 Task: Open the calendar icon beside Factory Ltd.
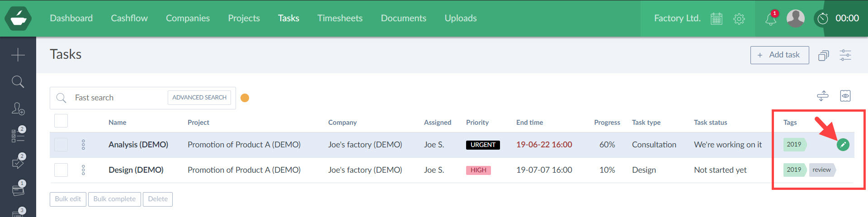[717, 19]
